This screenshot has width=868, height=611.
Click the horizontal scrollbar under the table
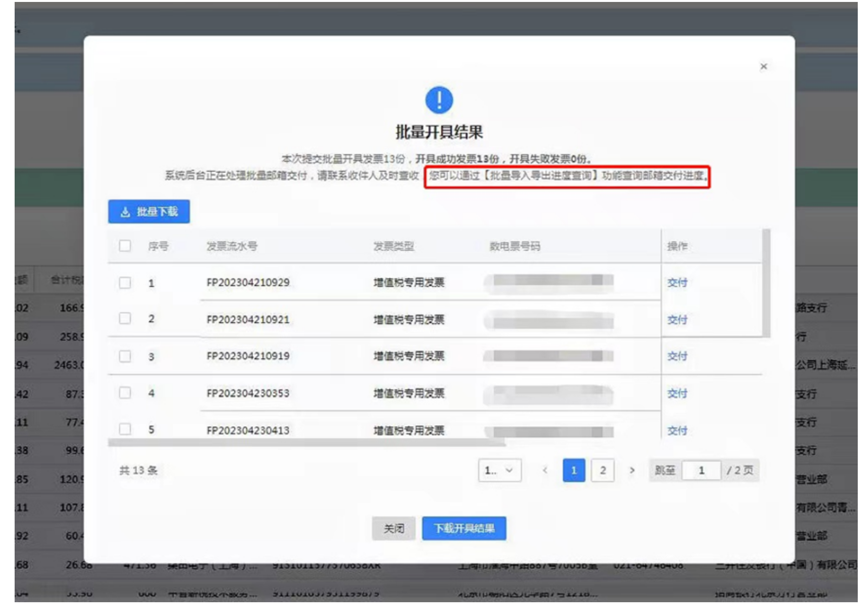[306, 443]
